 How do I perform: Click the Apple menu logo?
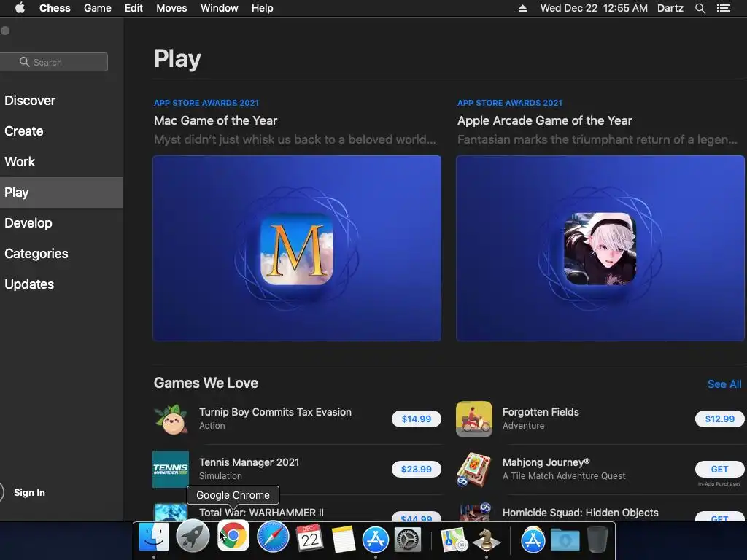(x=20, y=8)
